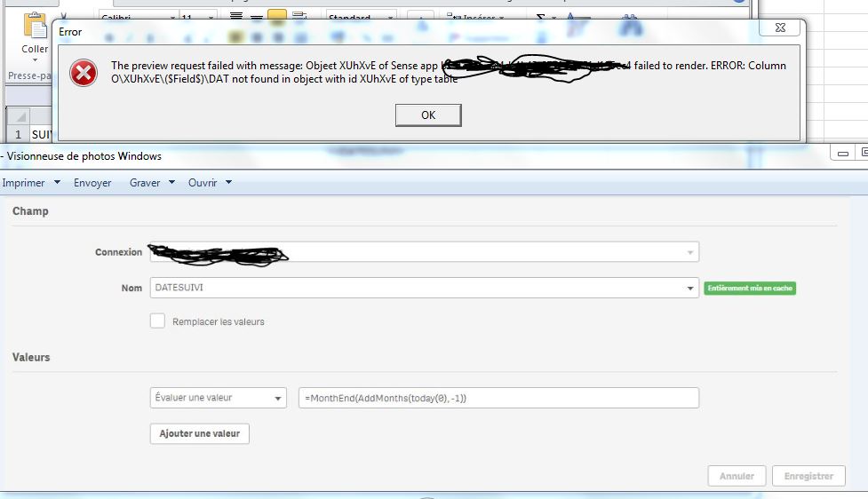Select Excel row 1 header
Screen dimensions: 868x499
[18, 134]
